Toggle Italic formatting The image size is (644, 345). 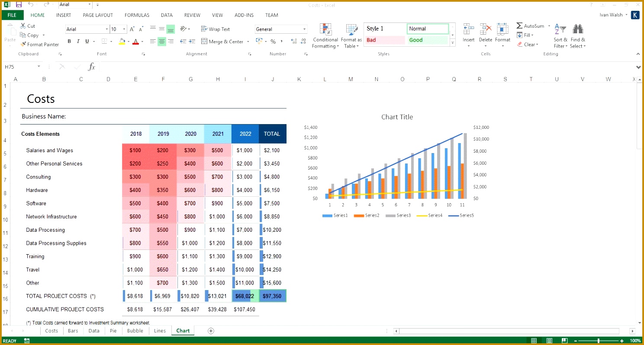click(x=78, y=42)
